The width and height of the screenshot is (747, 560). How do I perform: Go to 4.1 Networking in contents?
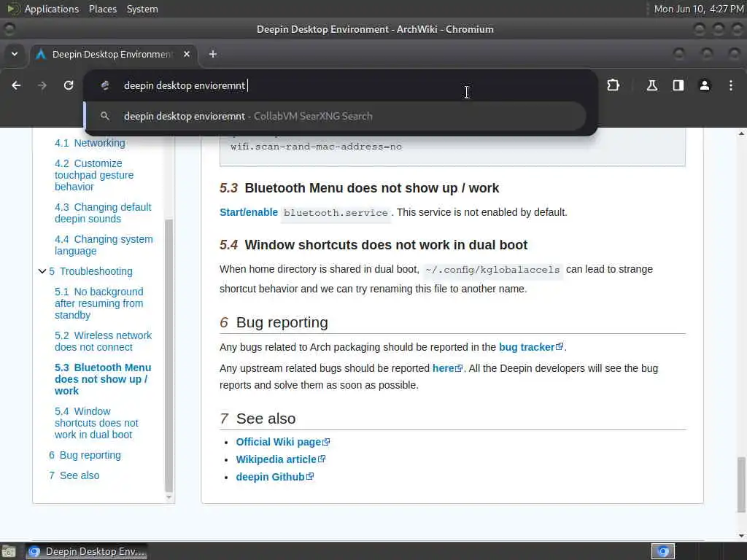(90, 143)
